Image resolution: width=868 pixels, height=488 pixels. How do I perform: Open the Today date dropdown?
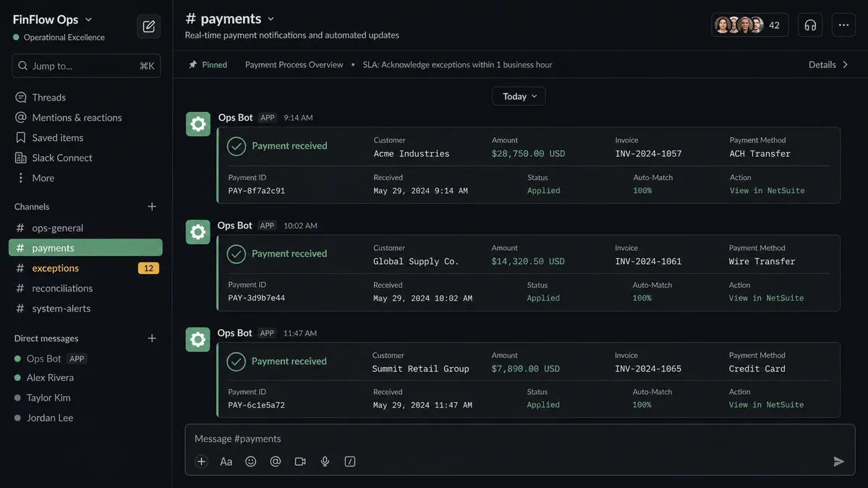tap(519, 96)
